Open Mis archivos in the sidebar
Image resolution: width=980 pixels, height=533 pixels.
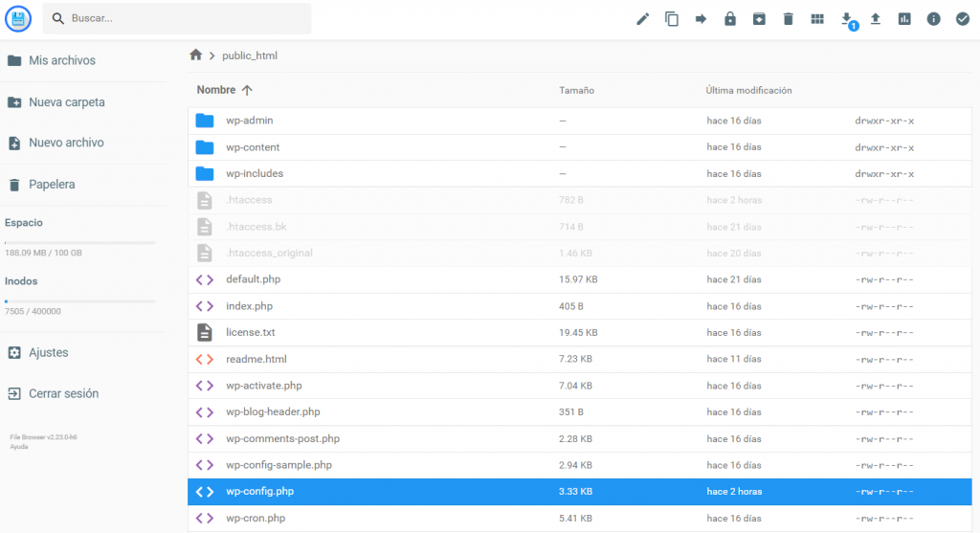tap(61, 60)
